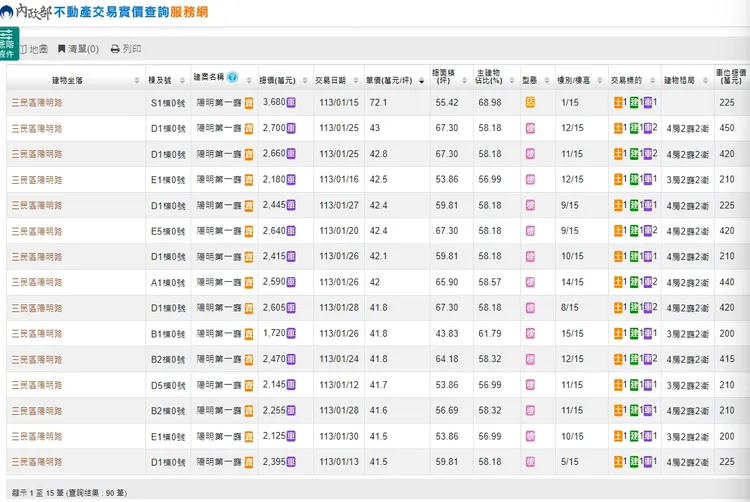Sort by 型態 column arrows
The image size is (750, 502).
pos(547,80)
